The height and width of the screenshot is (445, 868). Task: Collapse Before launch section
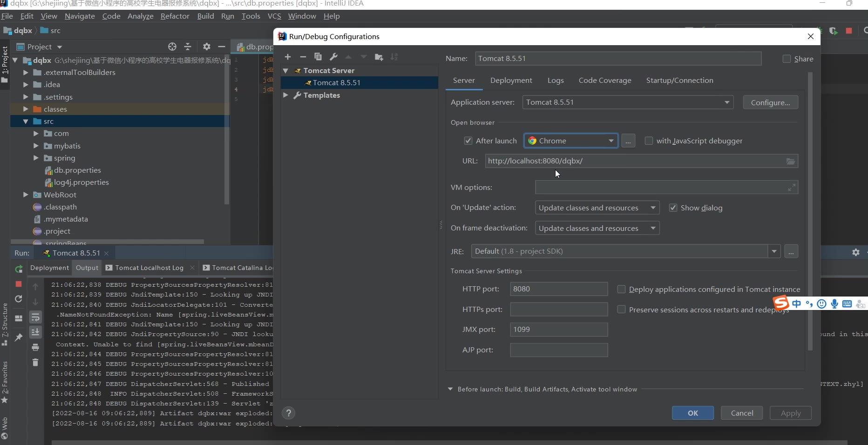[x=450, y=389]
